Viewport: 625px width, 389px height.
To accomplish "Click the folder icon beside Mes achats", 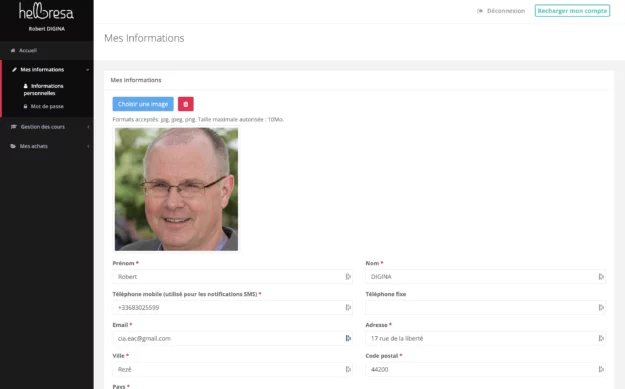I will (x=13, y=146).
